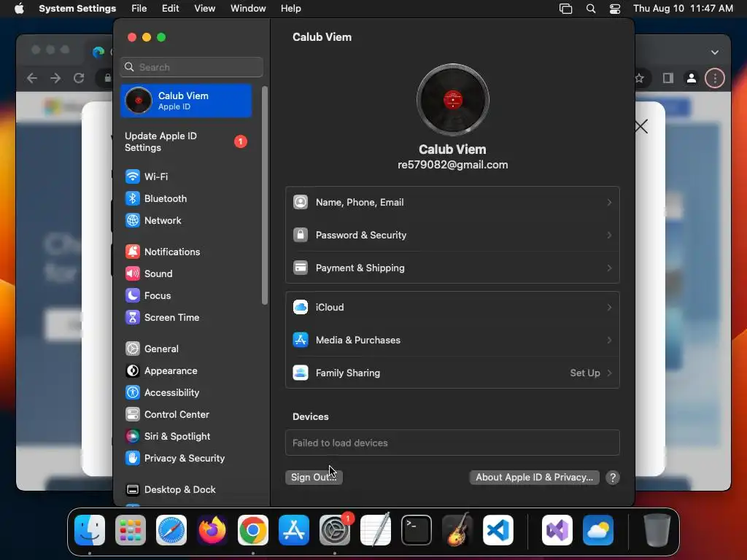Click the vinyl record profile picture
This screenshot has height=560, width=747.
tap(452, 100)
